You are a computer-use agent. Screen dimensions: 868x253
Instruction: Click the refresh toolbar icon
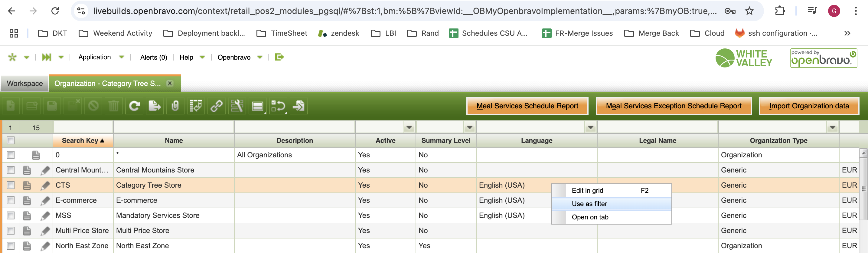[134, 106]
